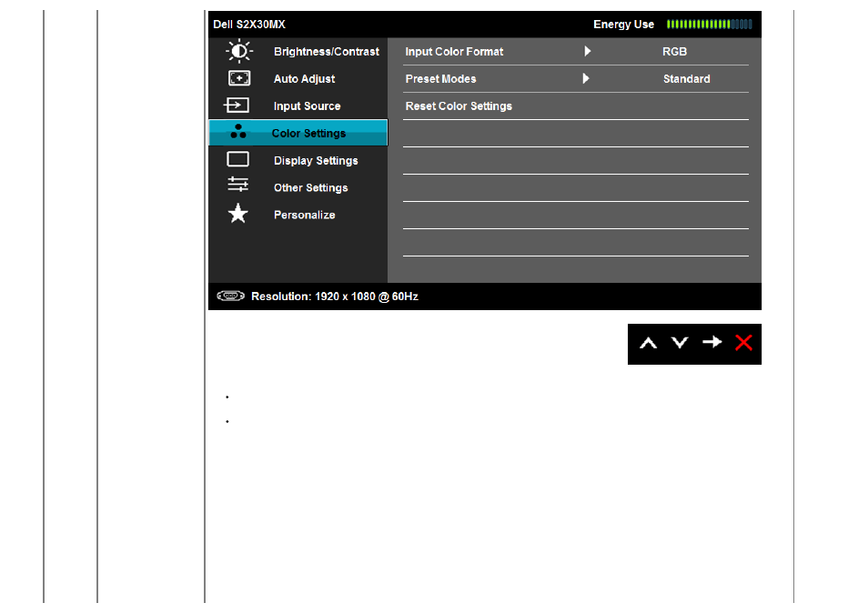Click the Resolution 1920 x 1080 text
This screenshot has width=868, height=613.
point(334,296)
